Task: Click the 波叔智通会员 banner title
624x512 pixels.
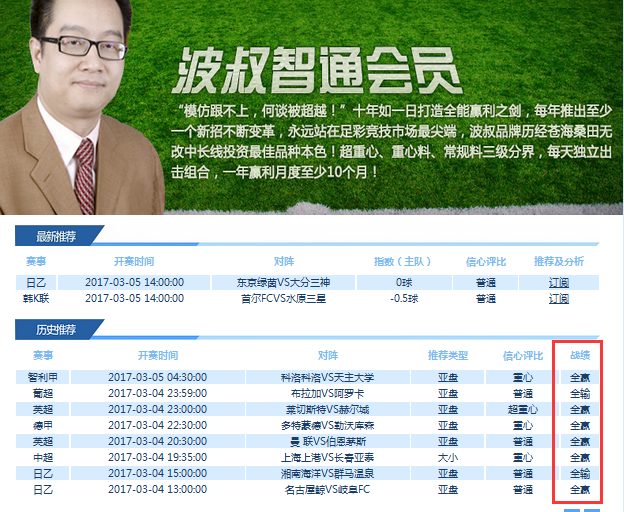Action: [316, 70]
